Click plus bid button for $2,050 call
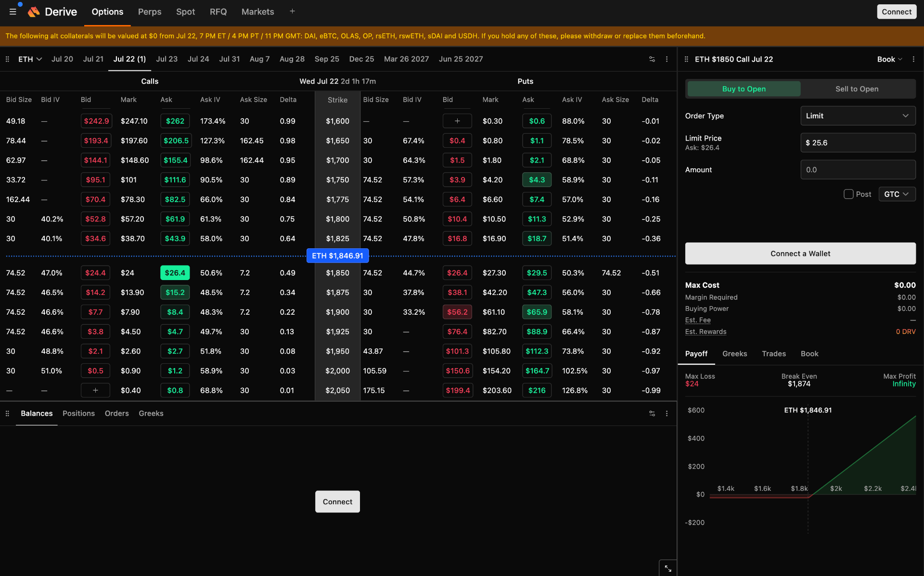Image resolution: width=924 pixels, height=576 pixels. pyautogui.click(x=95, y=390)
